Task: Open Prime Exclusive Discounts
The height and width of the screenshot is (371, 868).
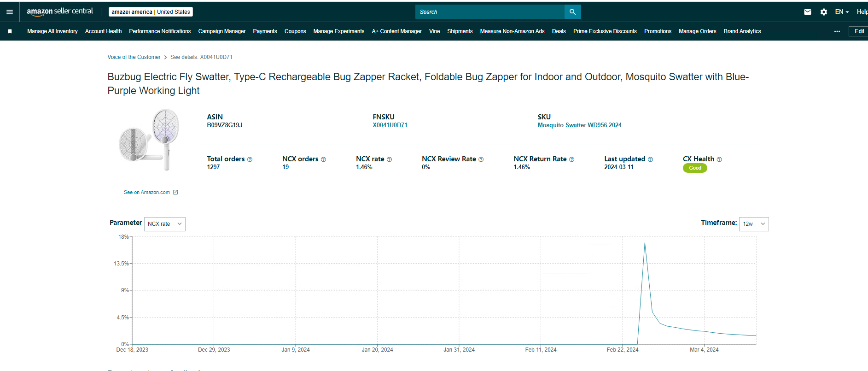Action: [x=605, y=31]
